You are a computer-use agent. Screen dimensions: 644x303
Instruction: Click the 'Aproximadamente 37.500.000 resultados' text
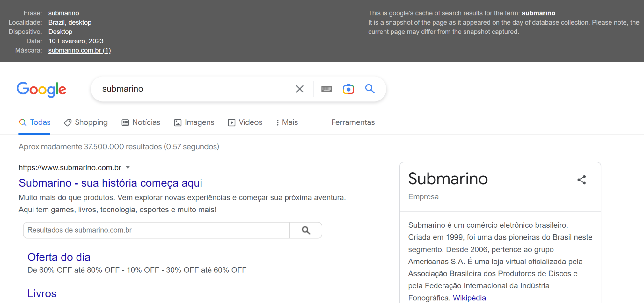pyautogui.click(x=119, y=147)
